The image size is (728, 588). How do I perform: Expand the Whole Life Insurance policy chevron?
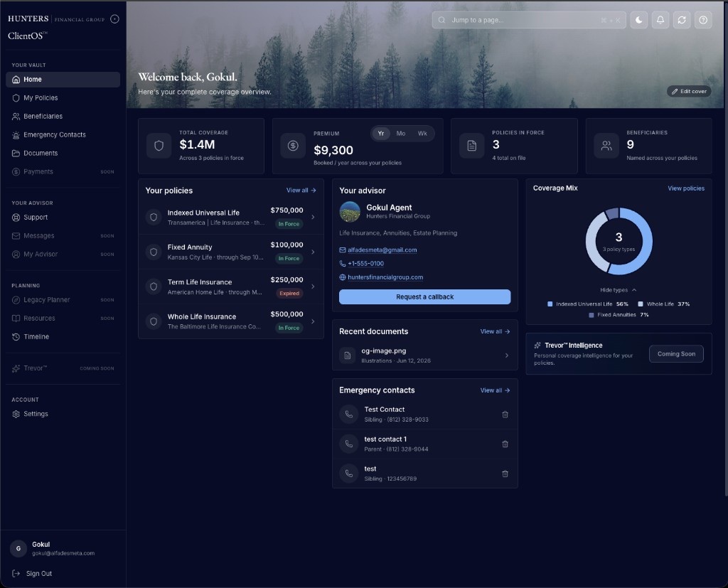point(313,321)
